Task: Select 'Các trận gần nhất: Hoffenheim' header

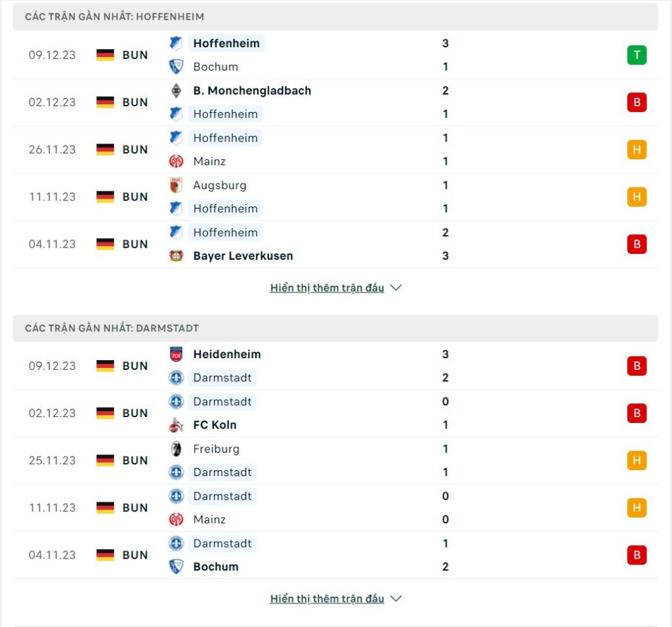Action: click(335, 17)
